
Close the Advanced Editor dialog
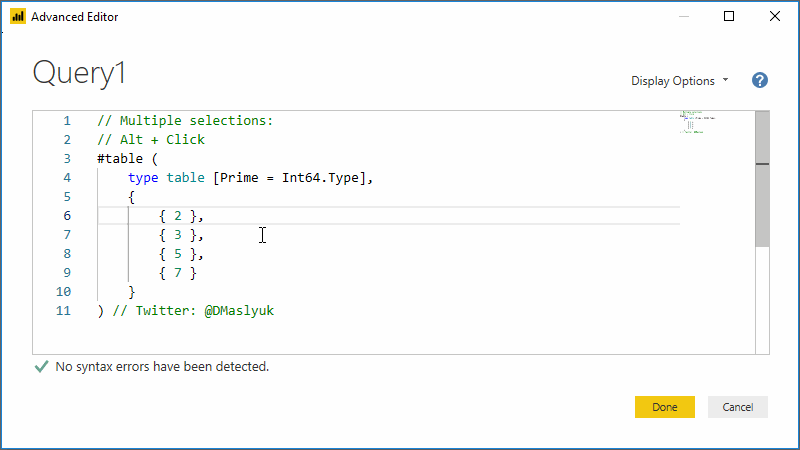774,16
